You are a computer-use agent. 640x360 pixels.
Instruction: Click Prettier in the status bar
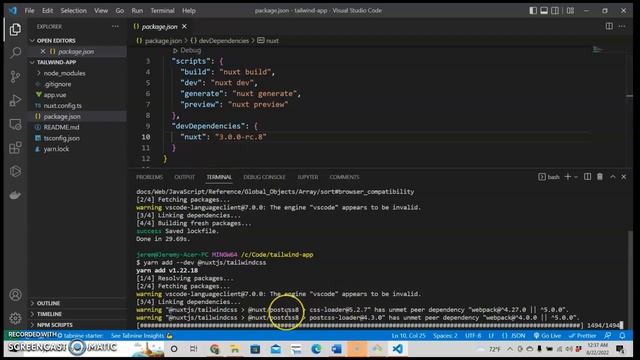pos(582,336)
